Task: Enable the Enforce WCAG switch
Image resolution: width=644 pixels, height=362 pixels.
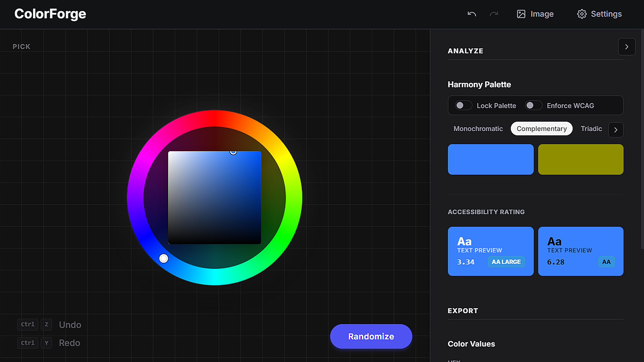Action: click(533, 106)
